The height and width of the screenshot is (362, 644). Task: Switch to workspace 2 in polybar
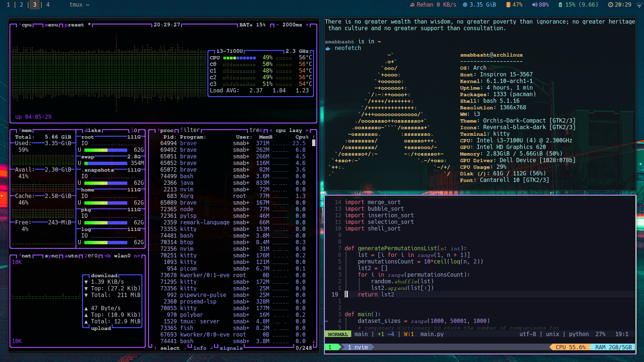22,5
